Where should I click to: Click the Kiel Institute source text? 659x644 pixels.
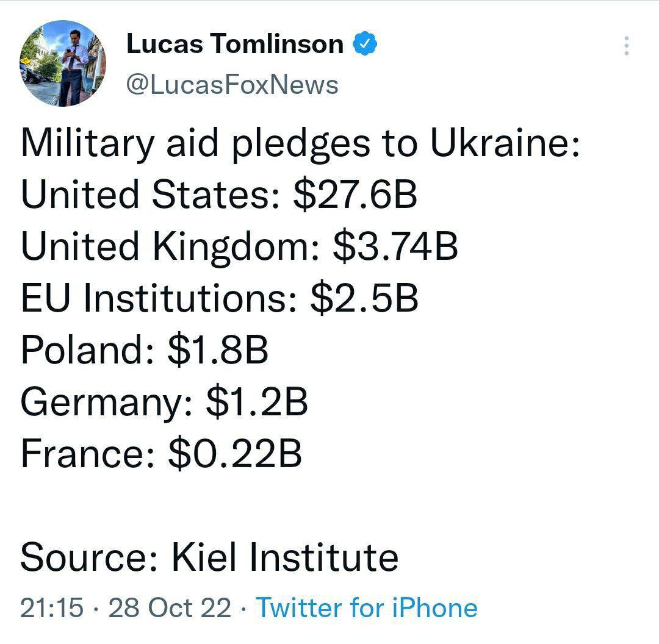[x=285, y=557]
